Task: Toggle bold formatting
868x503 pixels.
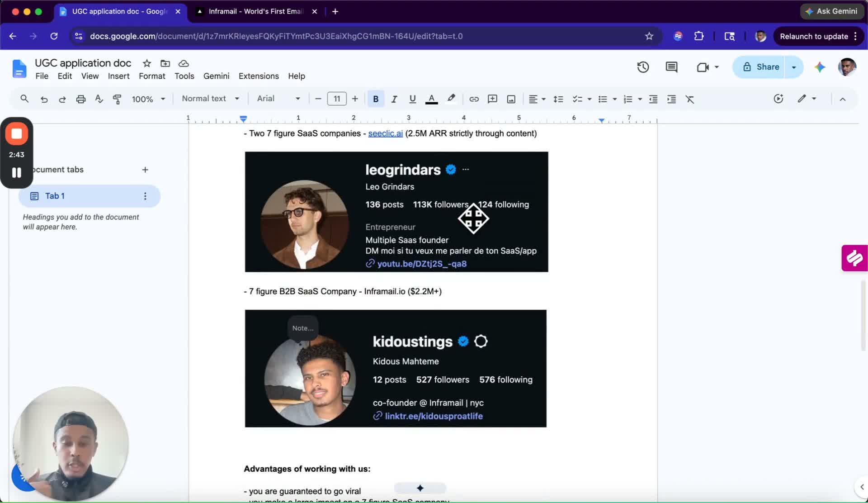Action: point(376,99)
